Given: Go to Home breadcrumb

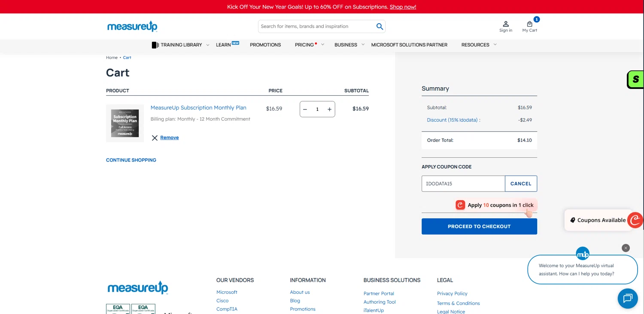Looking at the screenshot, I should [112, 58].
